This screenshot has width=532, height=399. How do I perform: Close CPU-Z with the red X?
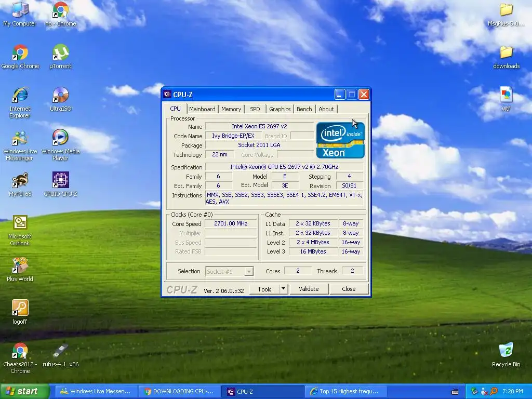[364, 94]
